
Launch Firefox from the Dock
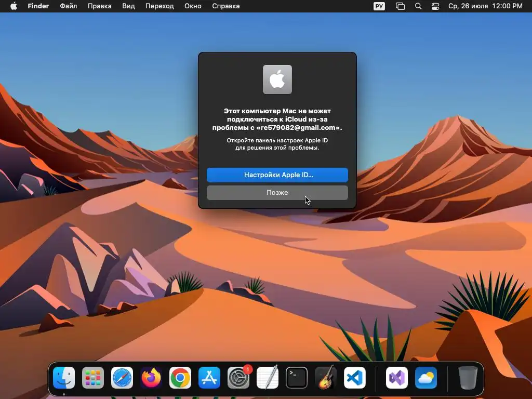pos(151,378)
